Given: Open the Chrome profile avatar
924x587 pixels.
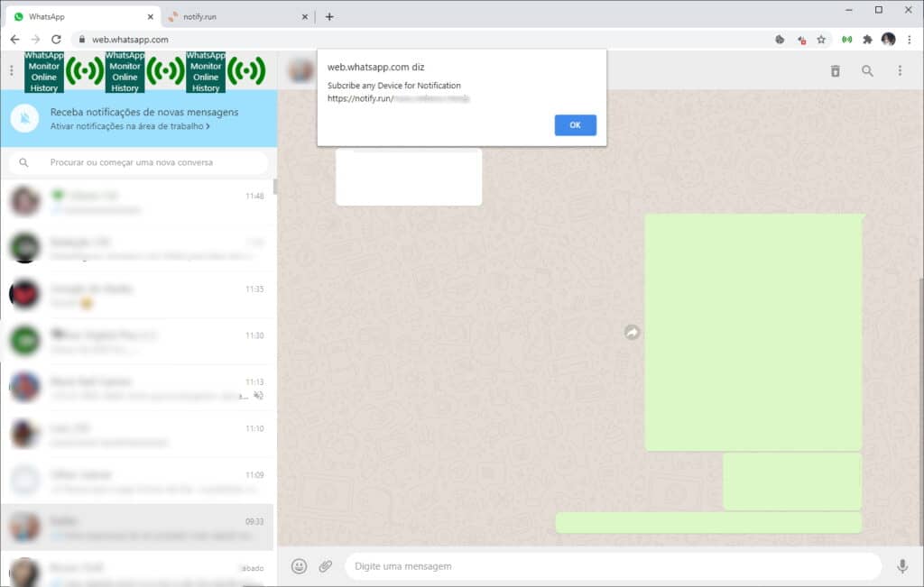Looking at the screenshot, I should [889, 40].
